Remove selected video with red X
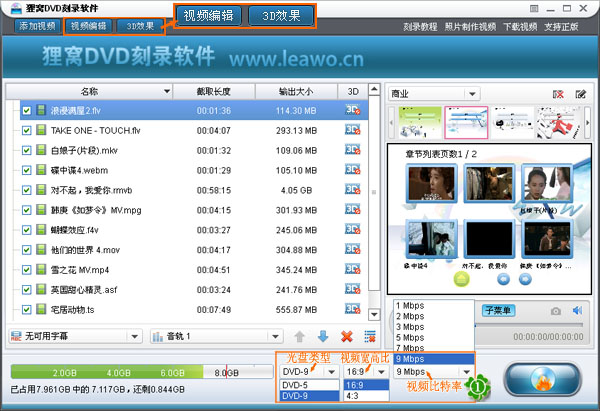 (x=347, y=337)
